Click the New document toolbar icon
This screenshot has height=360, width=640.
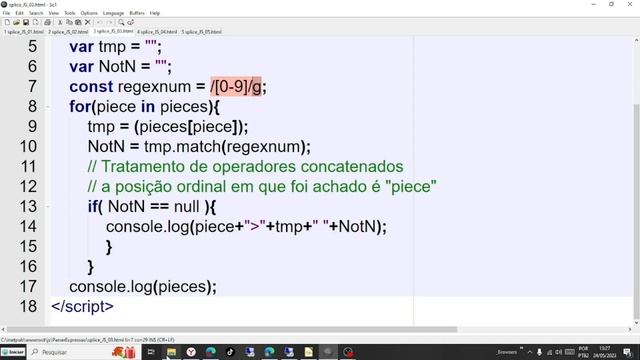coord(7,22)
